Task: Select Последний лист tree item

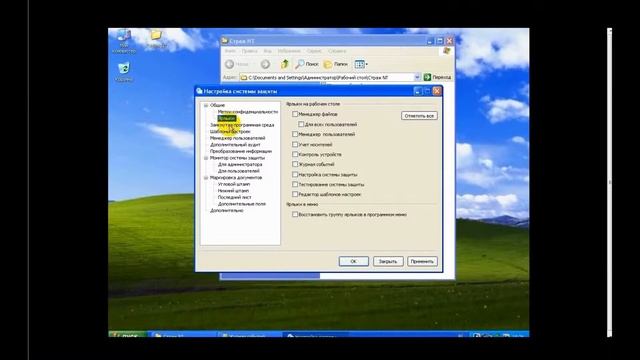Action: 234,197
